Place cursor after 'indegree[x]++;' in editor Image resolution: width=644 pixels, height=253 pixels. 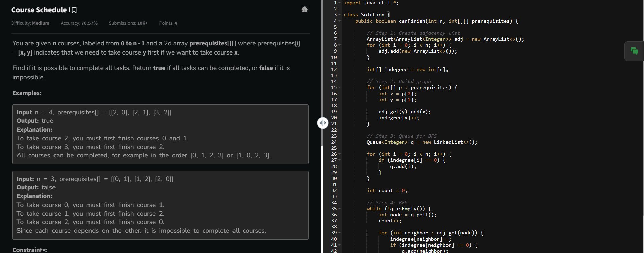[x=419, y=118]
